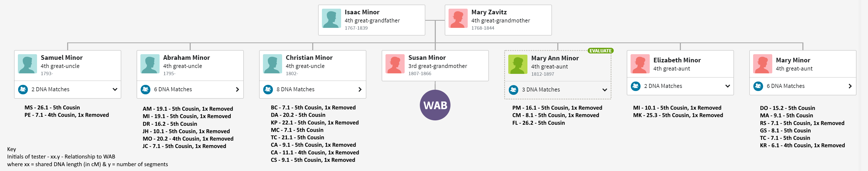The width and height of the screenshot is (868, 171).
Task: Click Elizabeth Minor's DNA matches icon
Action: 635,86
